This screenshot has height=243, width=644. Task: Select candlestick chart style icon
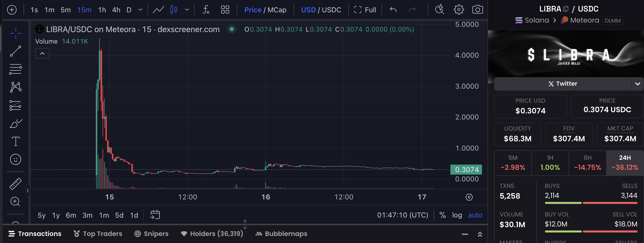pyautogui.click(x=174, y=10)
